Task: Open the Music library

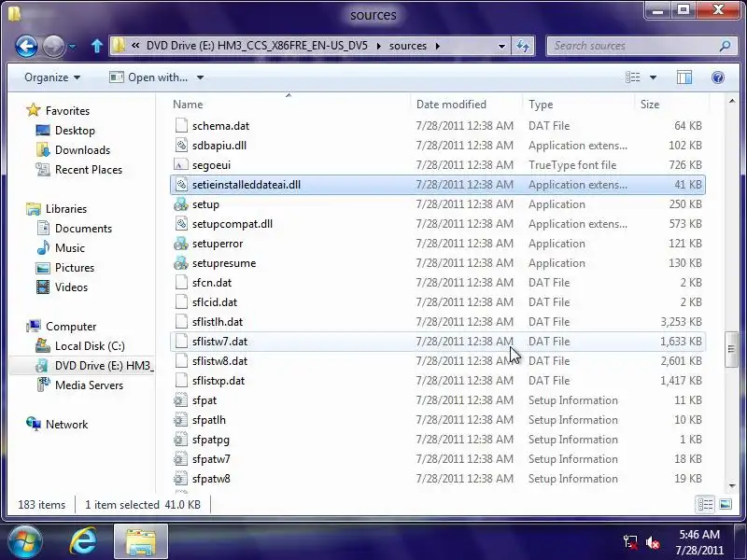Action: (69, 248)
